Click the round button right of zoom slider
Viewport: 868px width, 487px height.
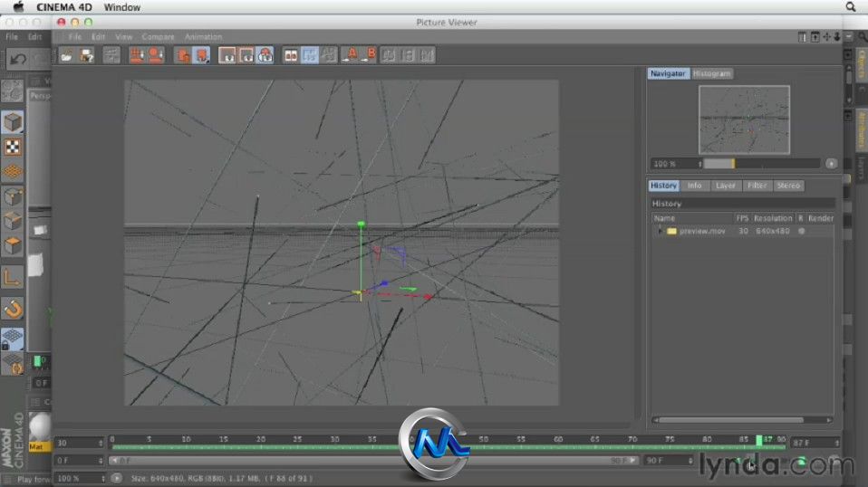831,164
